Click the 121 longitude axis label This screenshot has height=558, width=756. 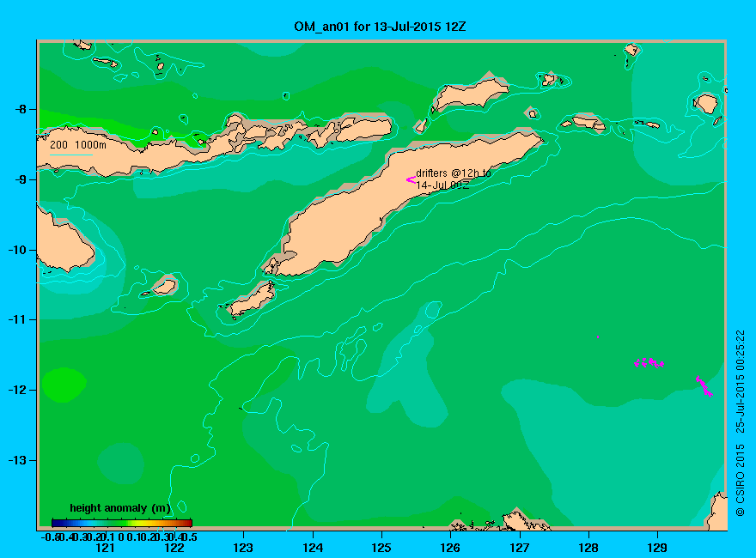click(x=105, y=548)
